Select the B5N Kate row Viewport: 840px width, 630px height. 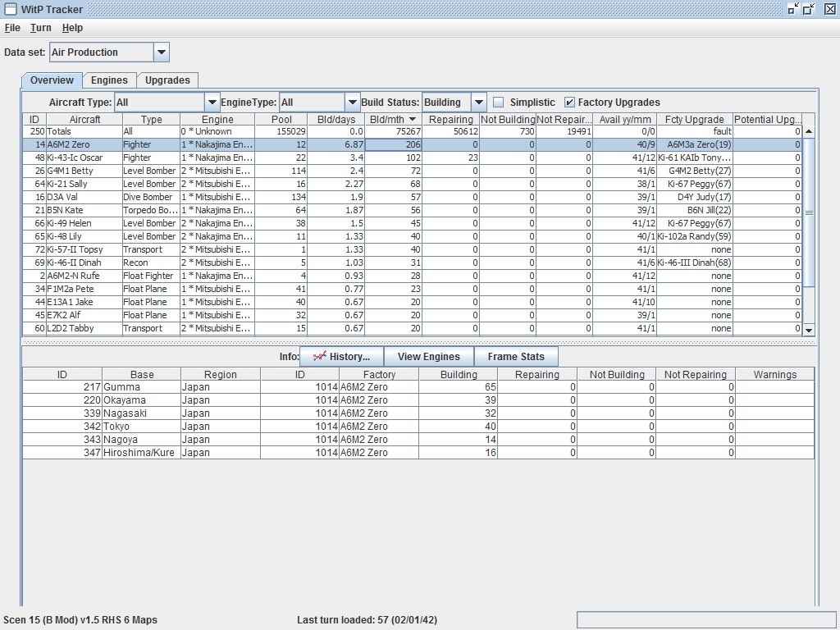[412, 210]
